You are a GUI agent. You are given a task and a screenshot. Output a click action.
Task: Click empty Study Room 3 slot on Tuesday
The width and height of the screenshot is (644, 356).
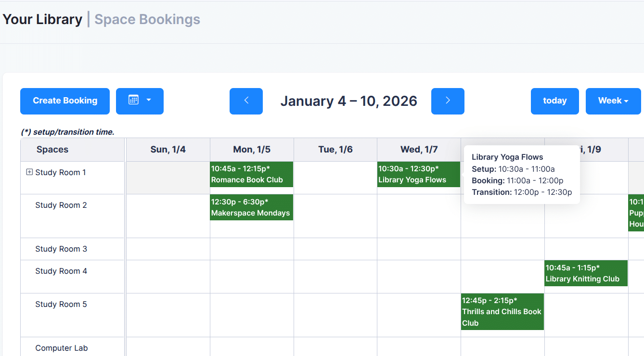(x=335, y=249)
